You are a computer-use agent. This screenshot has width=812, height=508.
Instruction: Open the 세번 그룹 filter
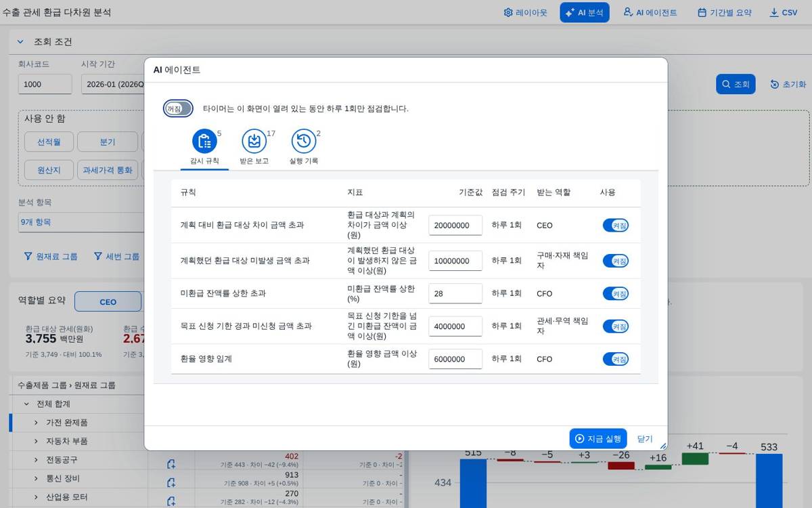(116, 256)
